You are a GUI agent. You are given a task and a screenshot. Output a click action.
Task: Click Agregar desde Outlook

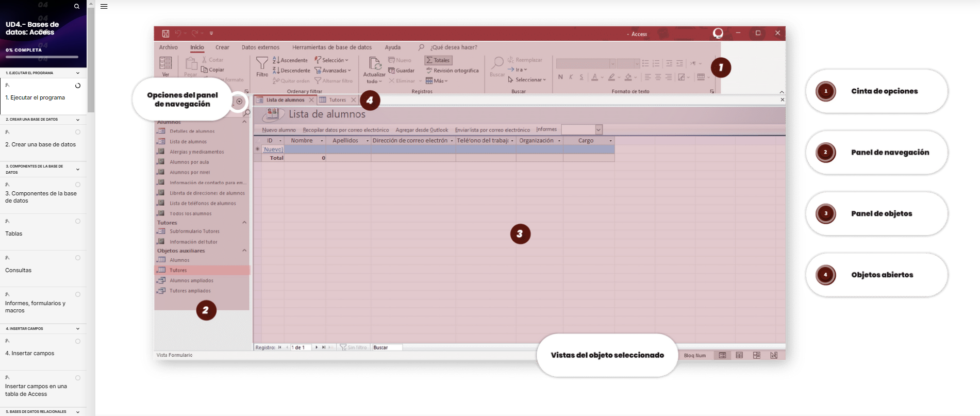point(422,130)
